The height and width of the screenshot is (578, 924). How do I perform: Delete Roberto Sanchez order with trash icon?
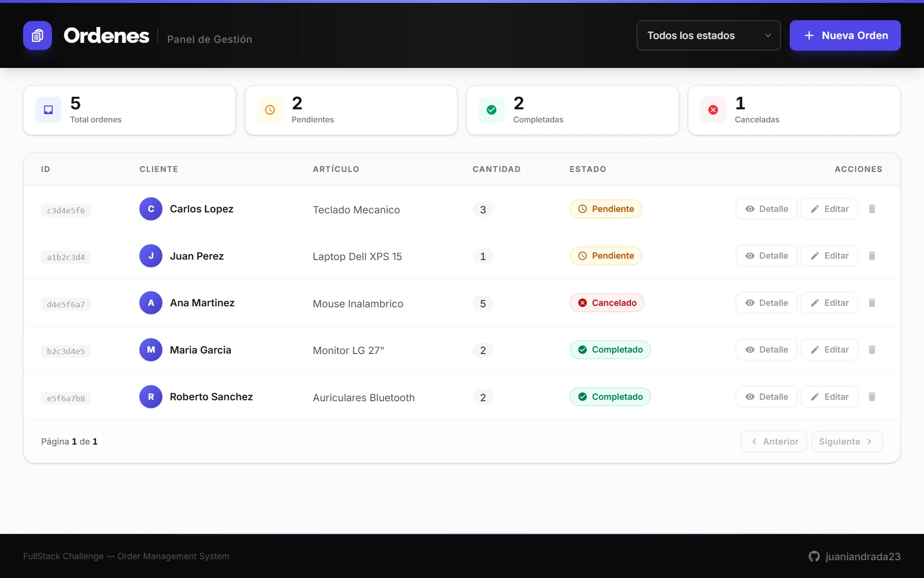(x=872, y=396)
